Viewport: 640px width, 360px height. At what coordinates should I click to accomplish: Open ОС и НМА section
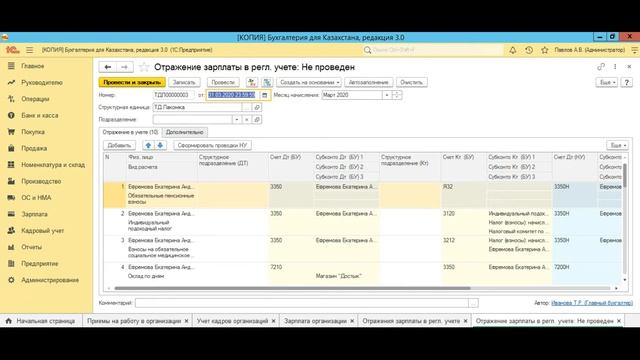(36, 198)
